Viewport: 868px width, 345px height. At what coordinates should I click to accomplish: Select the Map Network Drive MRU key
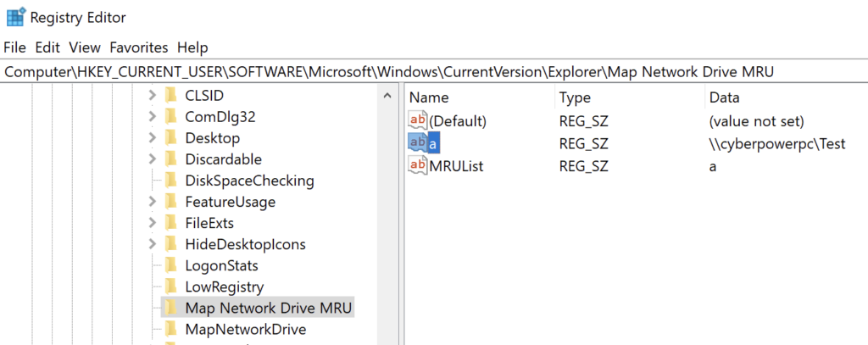tap(268, 308)
